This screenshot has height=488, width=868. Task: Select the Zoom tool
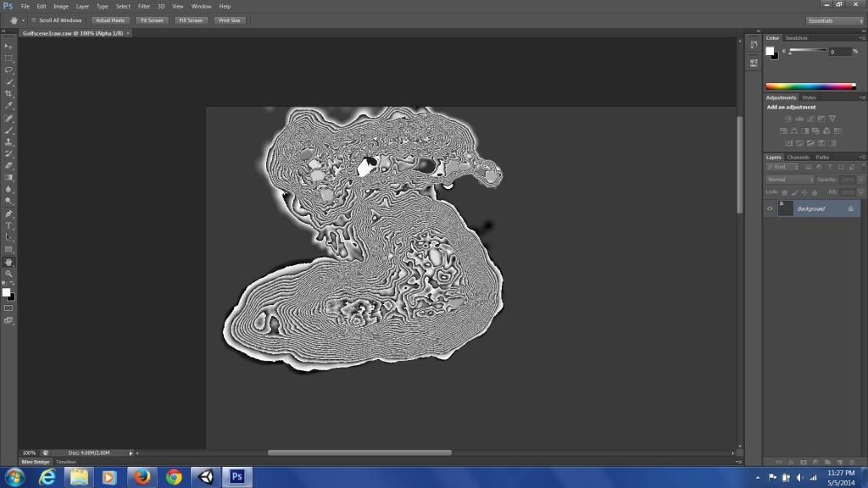click(9, 274)
